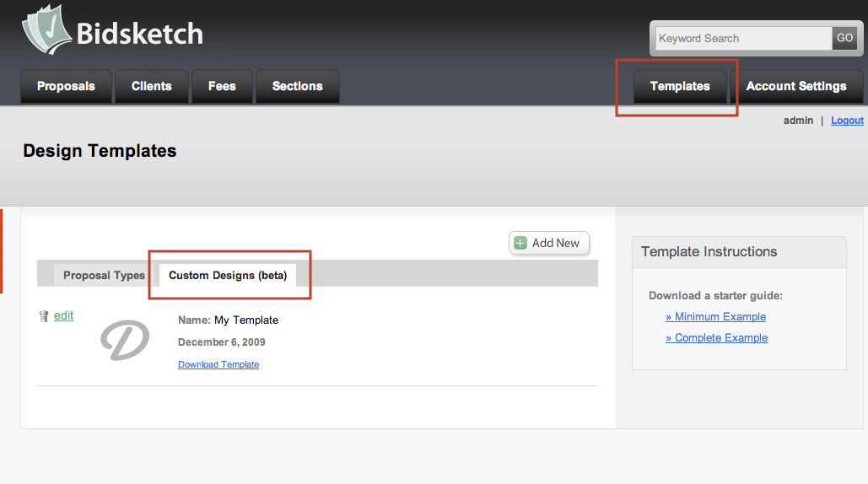Click the edit link for My Template
This screenshot has height=484, width=868.
63,315
